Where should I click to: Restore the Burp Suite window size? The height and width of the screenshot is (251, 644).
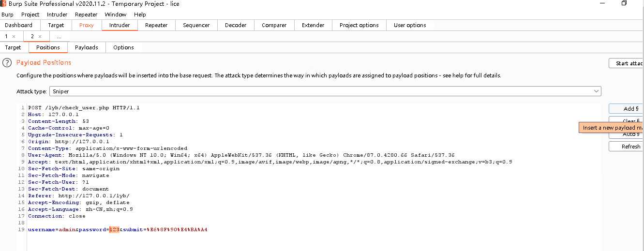tap(624, 3)
